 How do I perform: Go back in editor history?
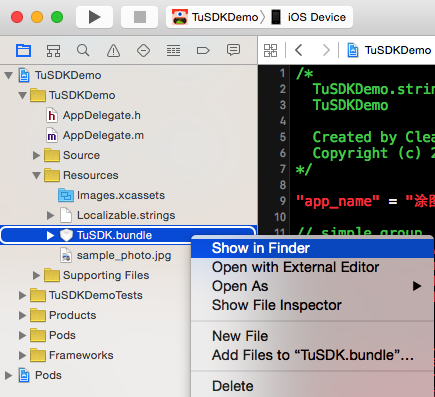[299, 50]
